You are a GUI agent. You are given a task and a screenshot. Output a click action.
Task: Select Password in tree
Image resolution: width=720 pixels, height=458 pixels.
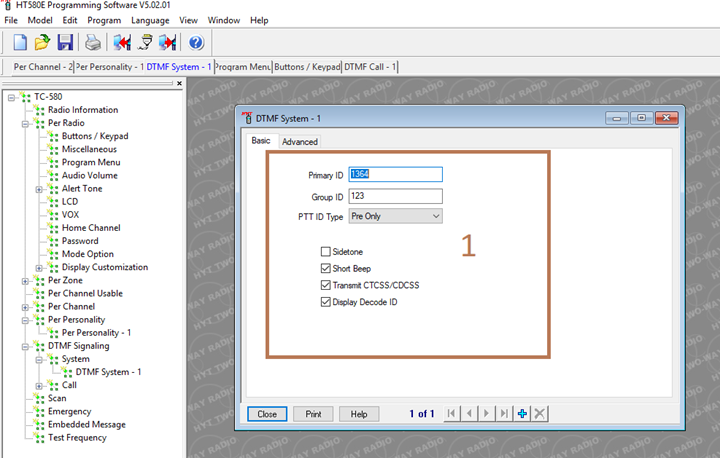pos(80,241)
